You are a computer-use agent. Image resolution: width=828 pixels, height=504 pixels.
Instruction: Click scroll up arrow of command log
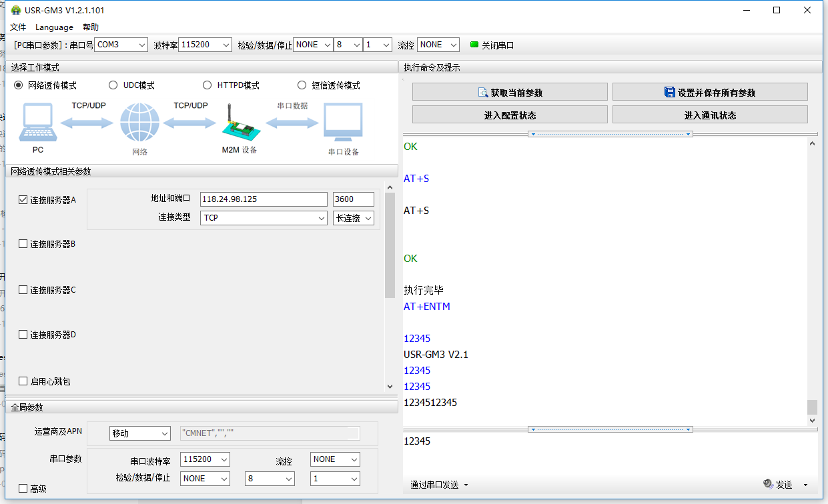click(x=812, y=143)
